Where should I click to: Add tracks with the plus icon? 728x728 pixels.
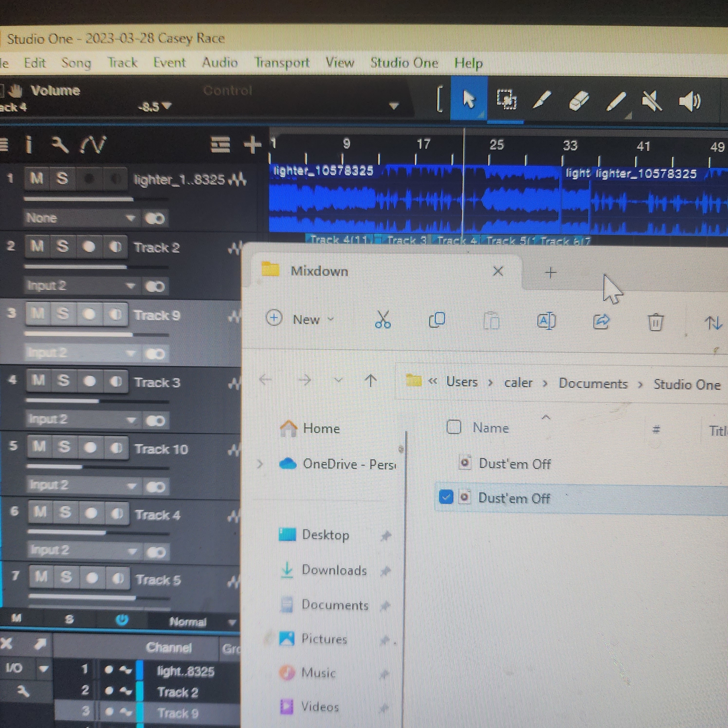(253, 145)
